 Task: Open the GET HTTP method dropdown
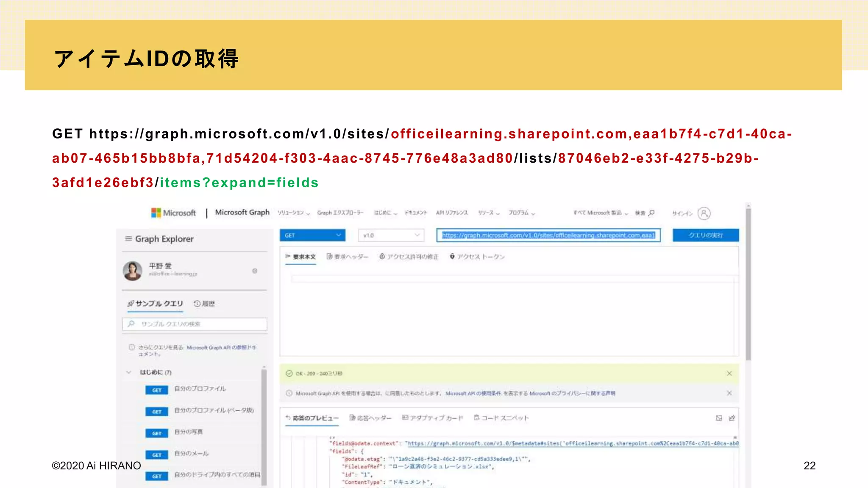tap(312, 235)
